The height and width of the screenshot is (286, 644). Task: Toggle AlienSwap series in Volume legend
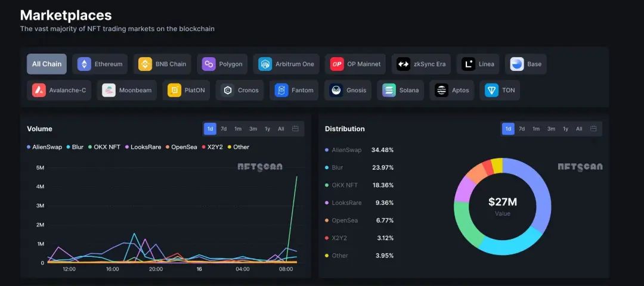[x=44, y=147]
